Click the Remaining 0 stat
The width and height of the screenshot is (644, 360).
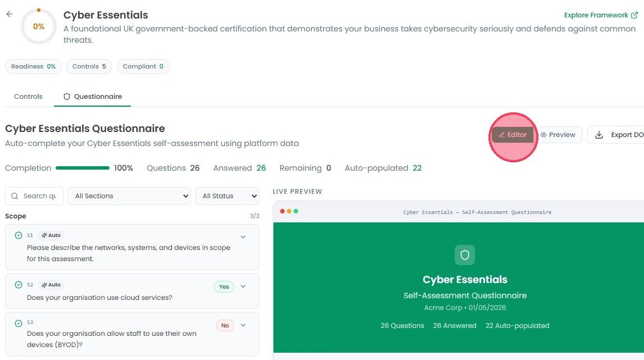(305, 168)
